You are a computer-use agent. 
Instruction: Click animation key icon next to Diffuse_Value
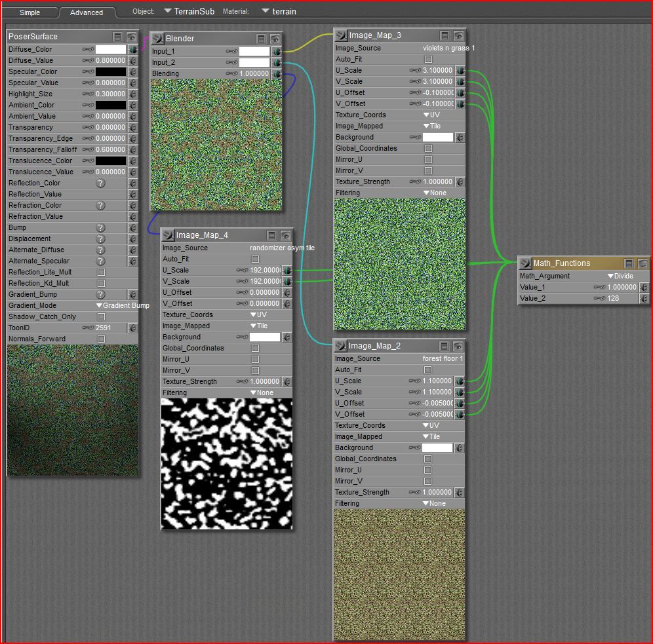pos(88,60)
